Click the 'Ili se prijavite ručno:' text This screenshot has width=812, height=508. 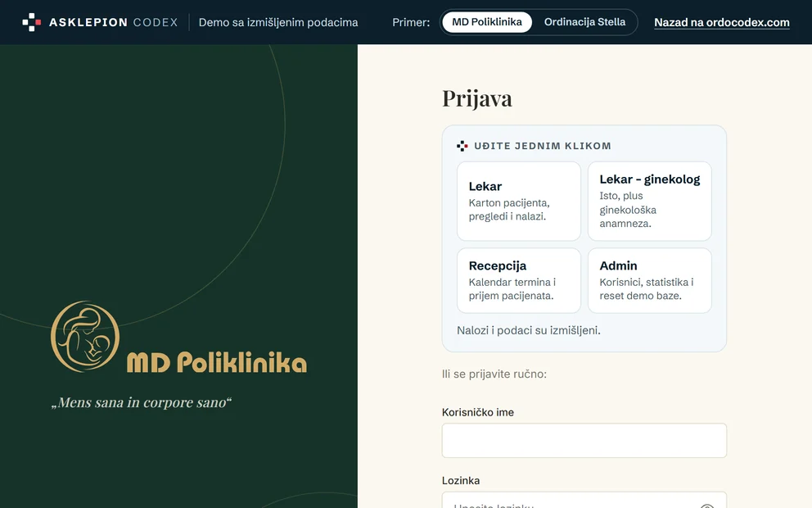(x=494, y=374)
